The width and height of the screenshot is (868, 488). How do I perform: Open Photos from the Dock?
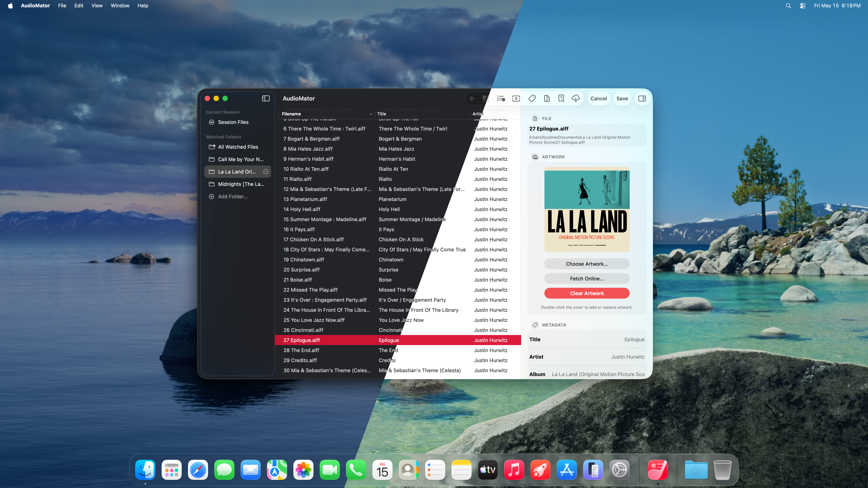tap(303, 469)
